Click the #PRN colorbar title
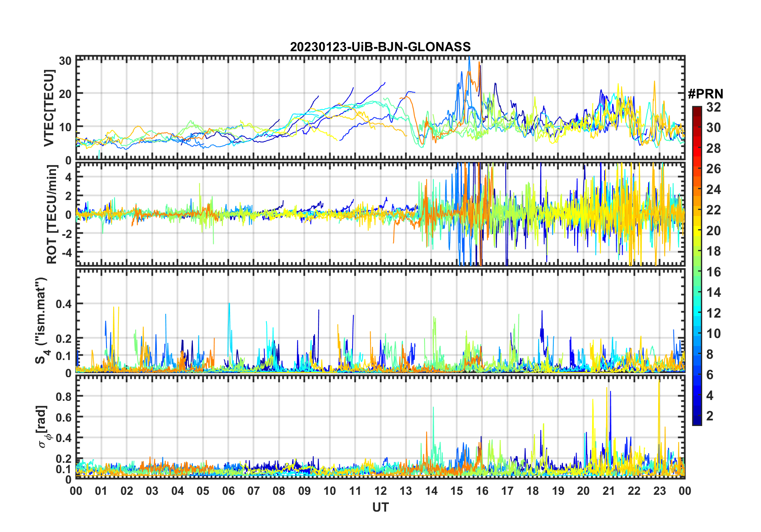Screen dimensions: 761x532 coord(705,94)
